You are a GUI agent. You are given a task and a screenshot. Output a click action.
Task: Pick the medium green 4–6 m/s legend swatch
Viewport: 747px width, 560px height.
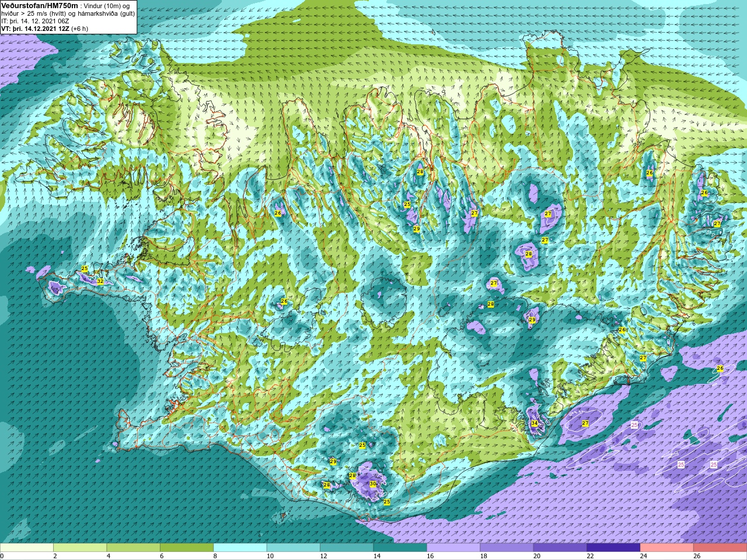(134, 547)
